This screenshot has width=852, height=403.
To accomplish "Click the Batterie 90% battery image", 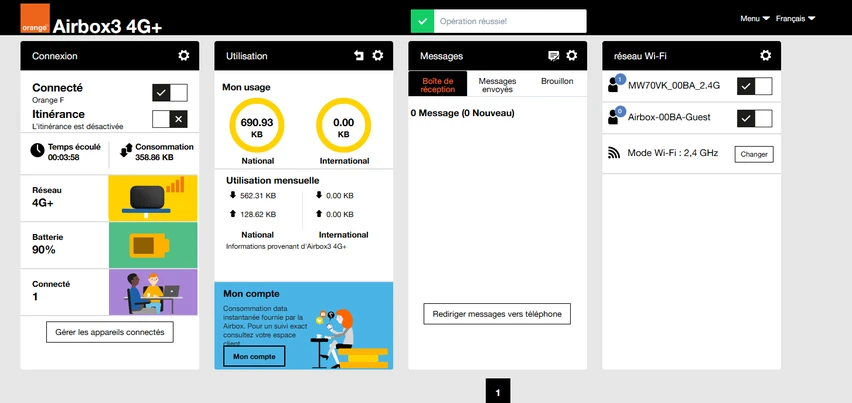I will [153, 245].
